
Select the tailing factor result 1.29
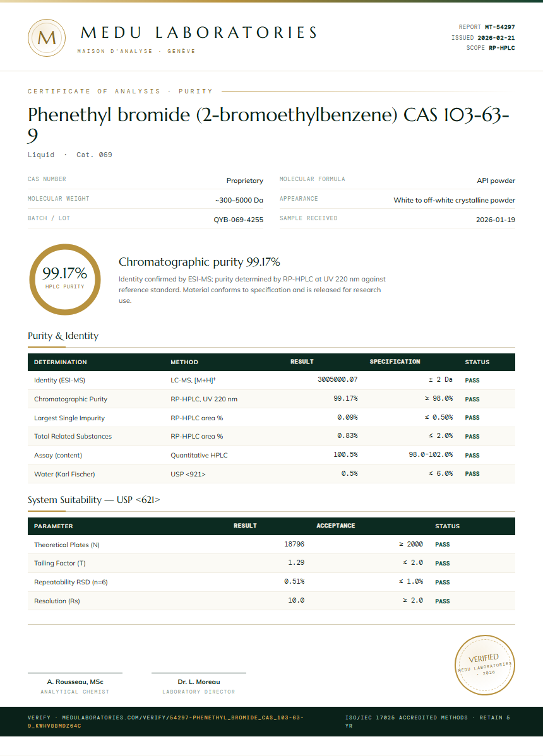coord(296,562)
